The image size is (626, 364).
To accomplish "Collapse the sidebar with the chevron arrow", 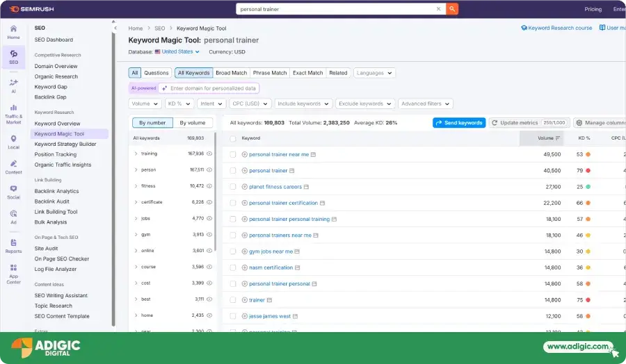I will (x=115, y=28).
